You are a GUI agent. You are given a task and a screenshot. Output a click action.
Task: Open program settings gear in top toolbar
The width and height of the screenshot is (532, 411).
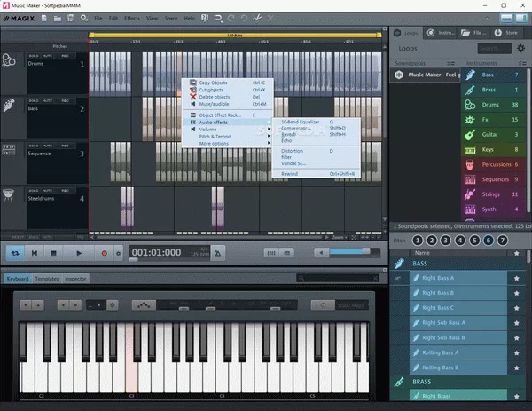coord(84,18)
